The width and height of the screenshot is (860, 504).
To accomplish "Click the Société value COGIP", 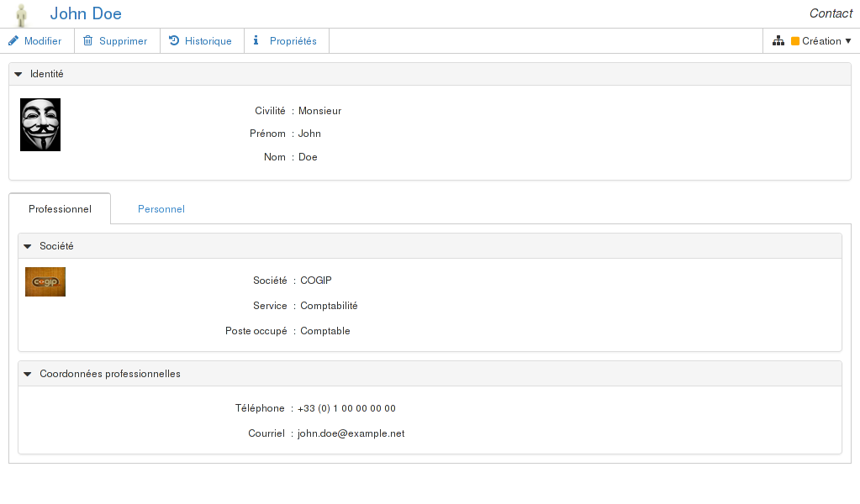I will pyautogui.click(x=316, y=281).
